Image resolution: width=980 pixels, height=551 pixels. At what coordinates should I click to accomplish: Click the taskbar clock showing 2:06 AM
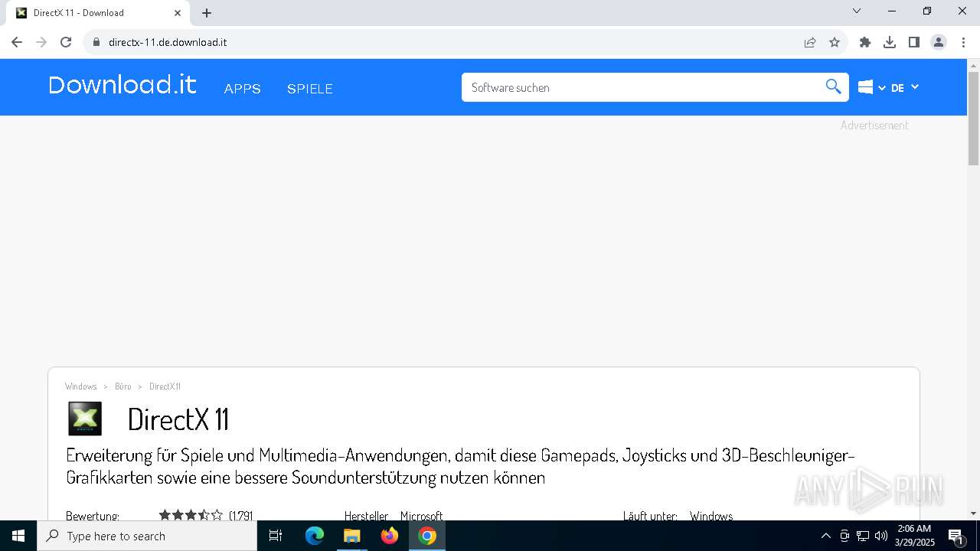914,536
